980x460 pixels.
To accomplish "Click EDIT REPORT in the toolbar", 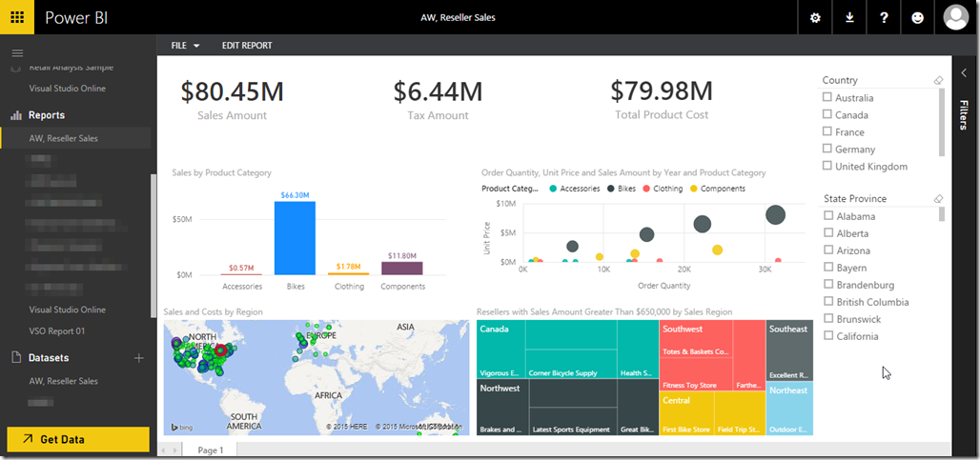I will click(247, 46).
